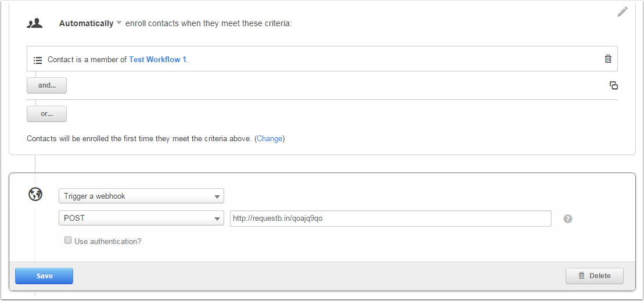Click the pencil edit icon

[x=623, y=12]
